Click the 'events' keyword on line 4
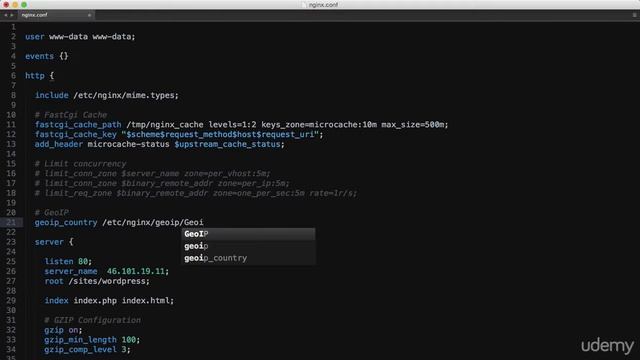Image resolution: width=640 pixels, height=360 pixels. point(40,56)
